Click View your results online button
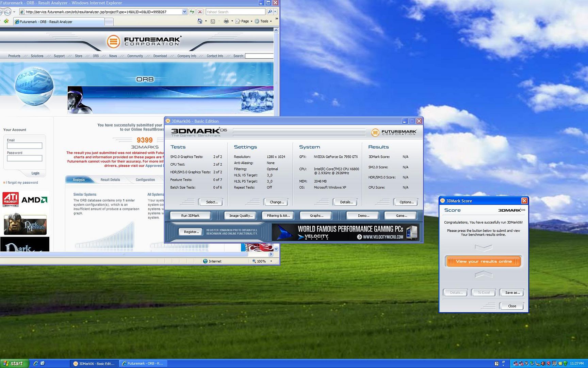The image size is (588, 368). 484,261
